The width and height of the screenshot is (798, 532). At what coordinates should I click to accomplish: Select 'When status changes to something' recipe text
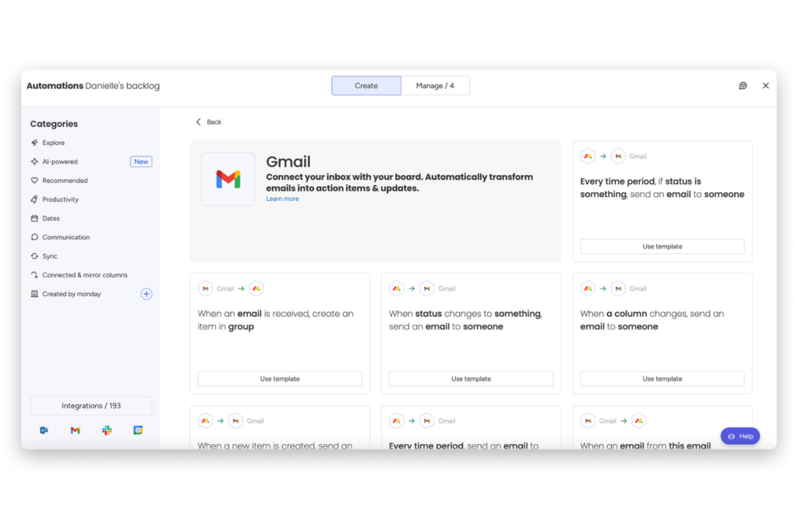click(x=466, y=320)
